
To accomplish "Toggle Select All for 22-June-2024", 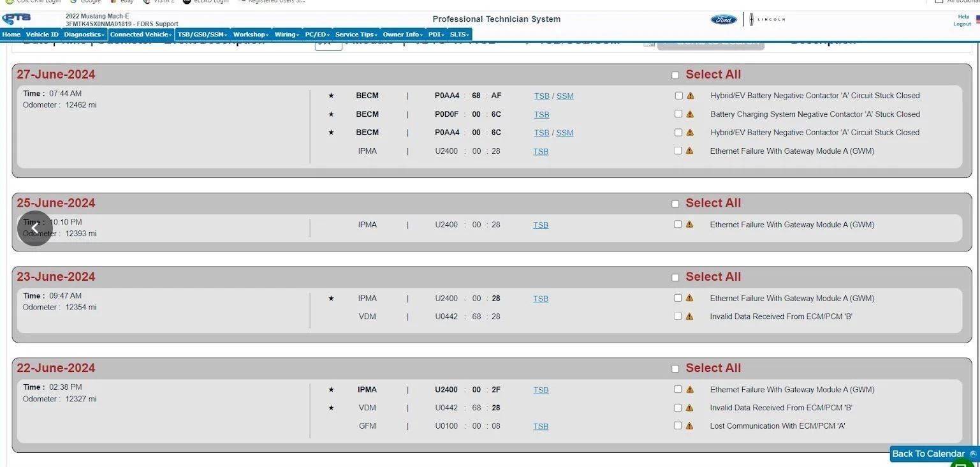I will 675,369.
